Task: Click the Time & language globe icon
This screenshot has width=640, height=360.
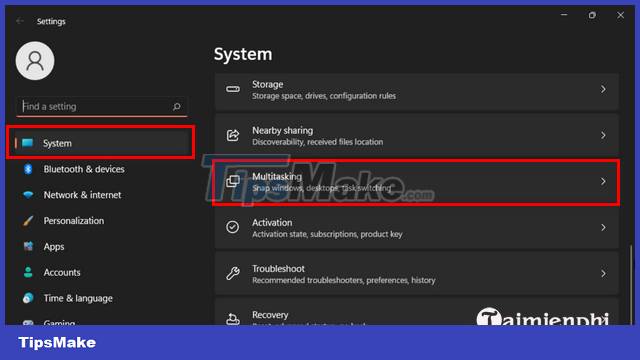Action: coord(28,298)
